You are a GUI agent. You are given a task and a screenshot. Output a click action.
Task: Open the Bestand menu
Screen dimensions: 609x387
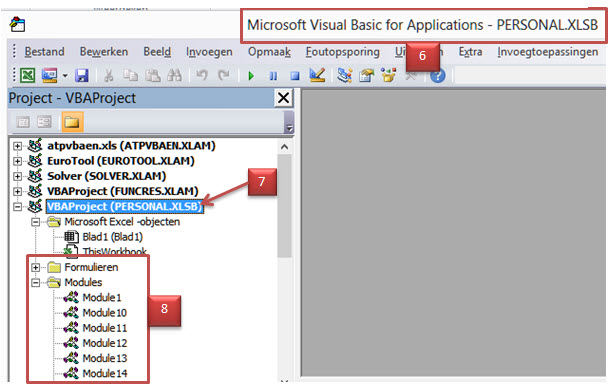pyautogui.click(x=44, y=52)
